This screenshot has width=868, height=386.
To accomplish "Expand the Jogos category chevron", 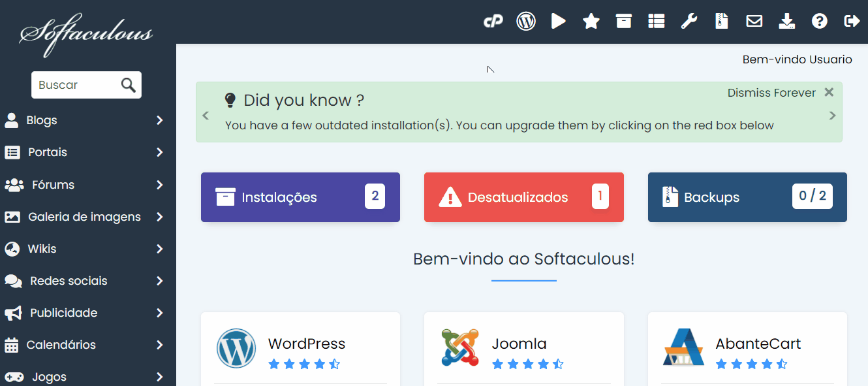I will pos(160,377).
